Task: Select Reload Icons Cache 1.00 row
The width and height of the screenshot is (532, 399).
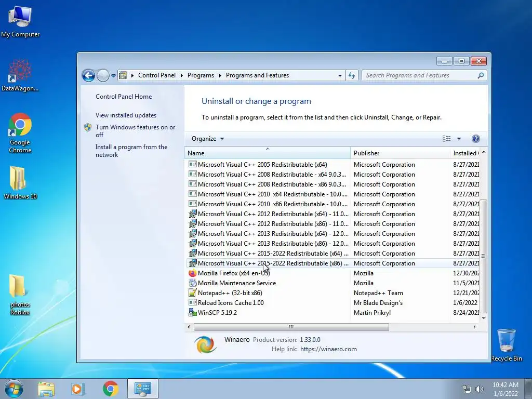Action: (x=332, y=303)
